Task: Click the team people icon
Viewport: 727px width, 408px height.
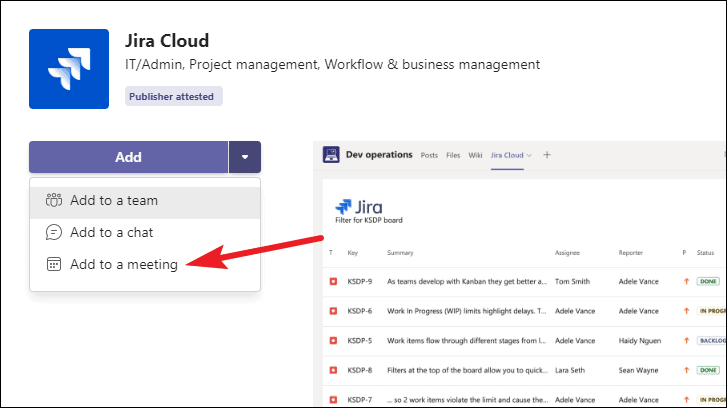Action: click(54, 200)
